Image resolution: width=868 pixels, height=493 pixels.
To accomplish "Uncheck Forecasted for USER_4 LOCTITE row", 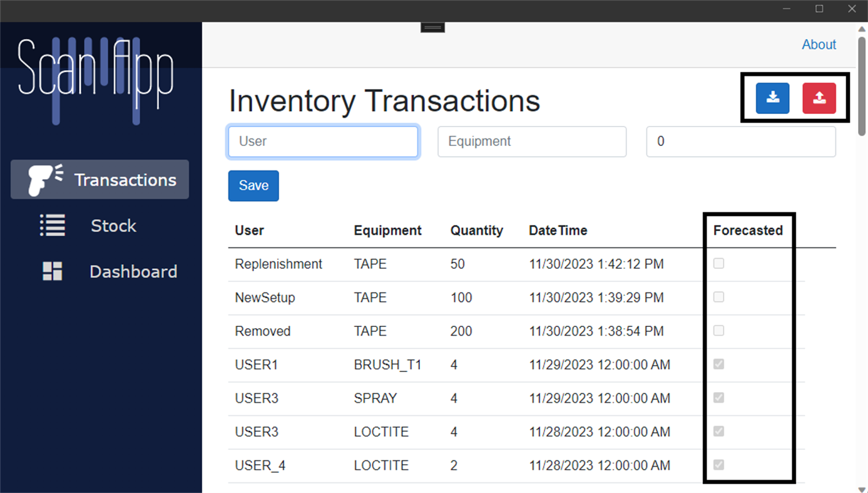I will click(x=718, y=465).
